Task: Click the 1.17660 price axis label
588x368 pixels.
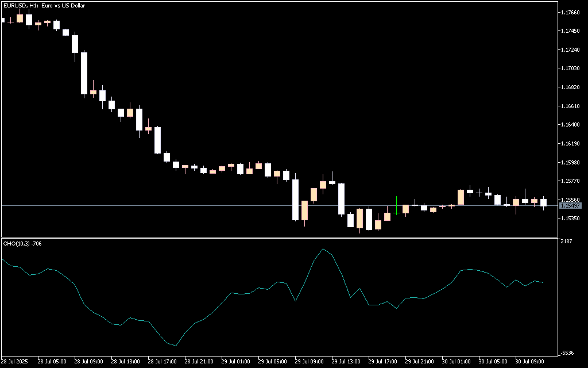Action: coord(570,12)
